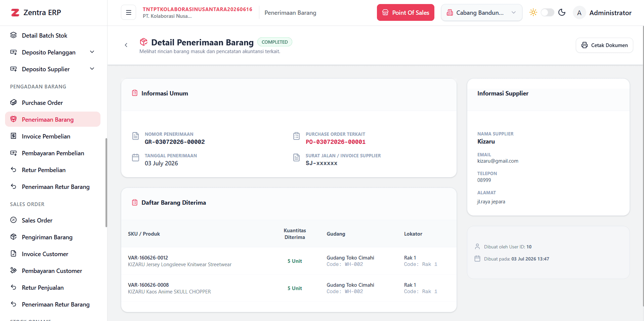Click the hamburger menu icon
Image resolution: width=644 pixels, height=321 pixels.
[x=128, y=12]
